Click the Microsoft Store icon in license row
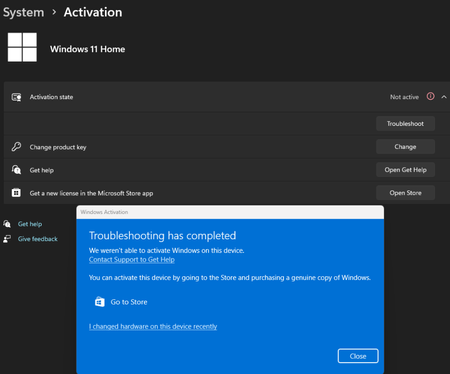 [x=16, y=193]
